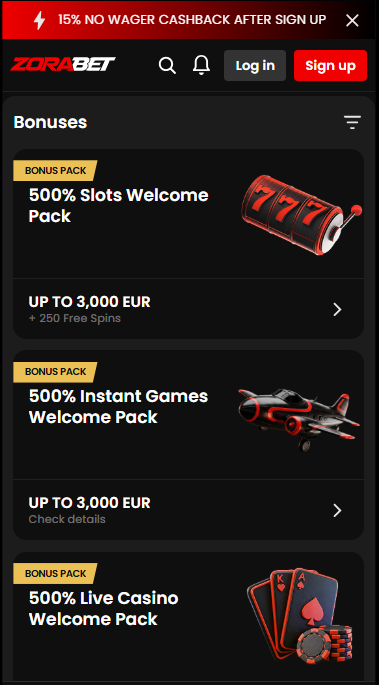This screenshot has width=379, height=685.
Task: Open the 500% Instant Games Welcome Pack title
Action: pyautogui.click(x=118, y=407)
